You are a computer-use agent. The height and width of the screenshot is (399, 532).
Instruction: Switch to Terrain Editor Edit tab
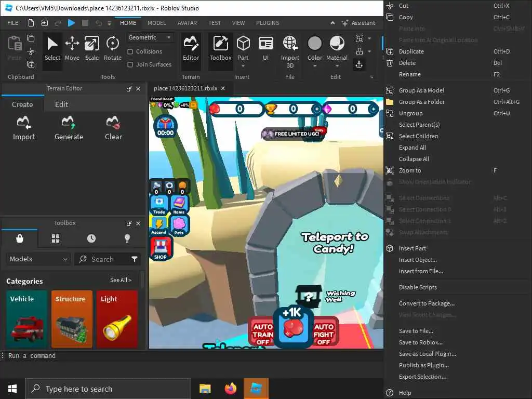61,104
